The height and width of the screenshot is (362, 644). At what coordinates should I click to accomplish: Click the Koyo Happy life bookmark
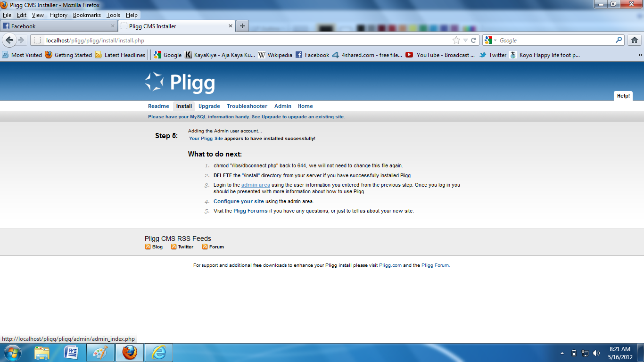click(x=545, y=55)
